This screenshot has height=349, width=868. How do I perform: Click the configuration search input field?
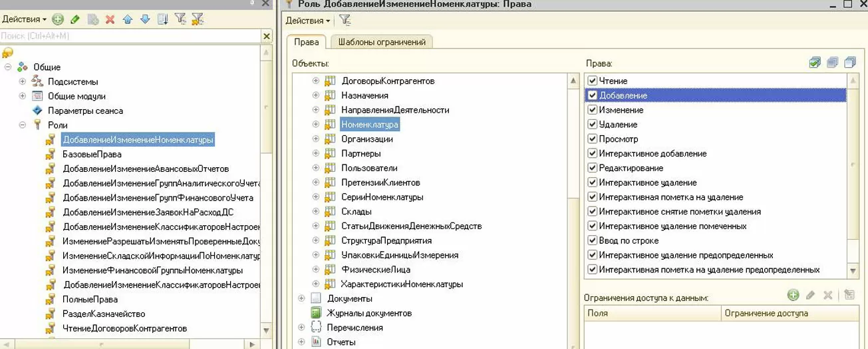tap(130, 36)
